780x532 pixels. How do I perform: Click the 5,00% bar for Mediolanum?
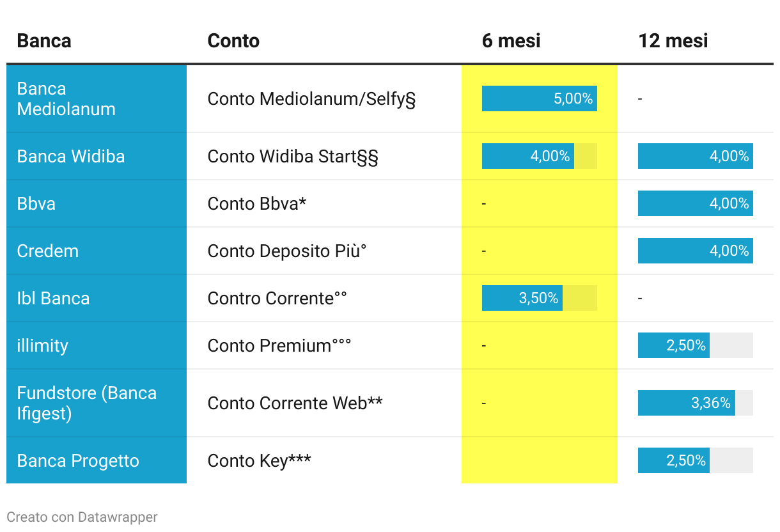click(x=539, y=99)
